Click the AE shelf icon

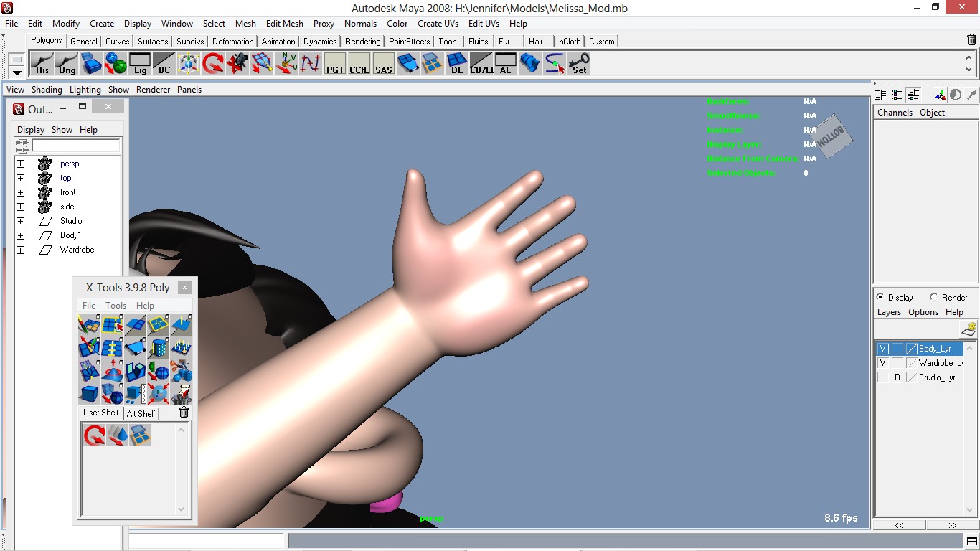506,64
